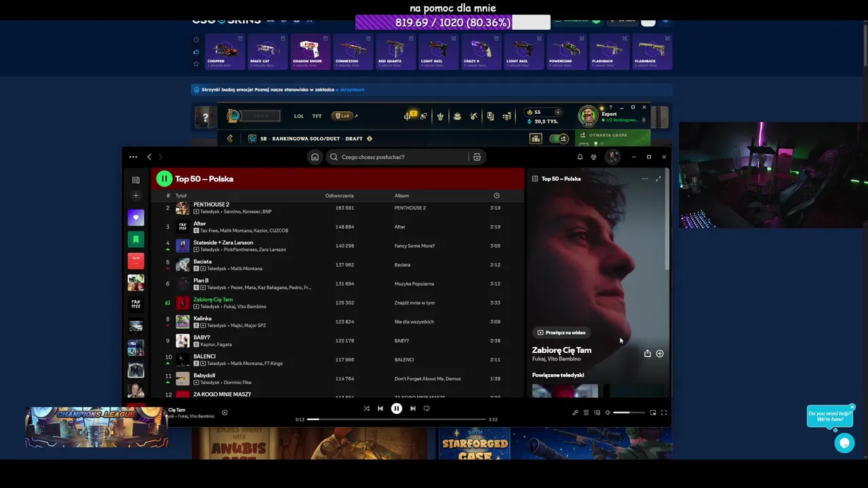
Task: Sort by the Tytuł column header
Action: point(181,196)
